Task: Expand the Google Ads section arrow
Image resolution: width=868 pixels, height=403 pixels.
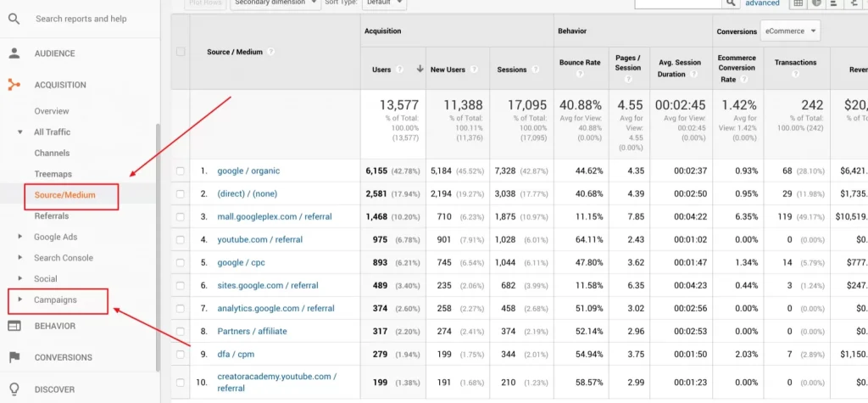Action: click(20, 237)
